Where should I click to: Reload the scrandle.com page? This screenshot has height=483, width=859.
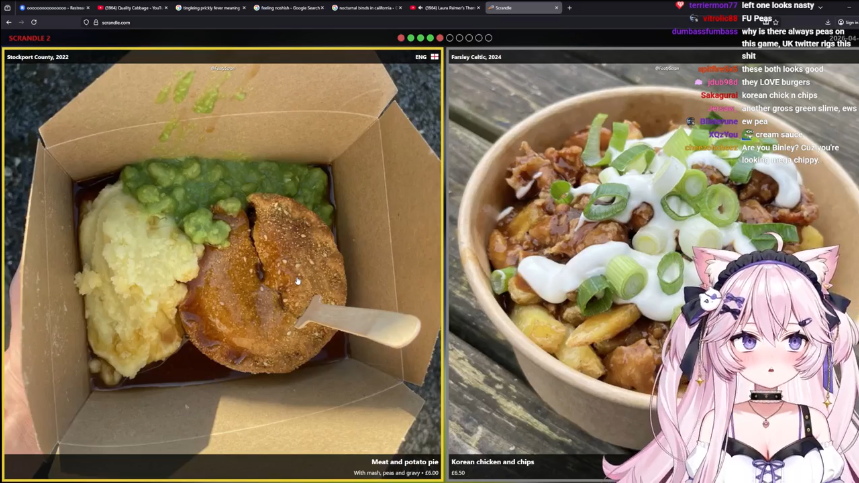34,22
